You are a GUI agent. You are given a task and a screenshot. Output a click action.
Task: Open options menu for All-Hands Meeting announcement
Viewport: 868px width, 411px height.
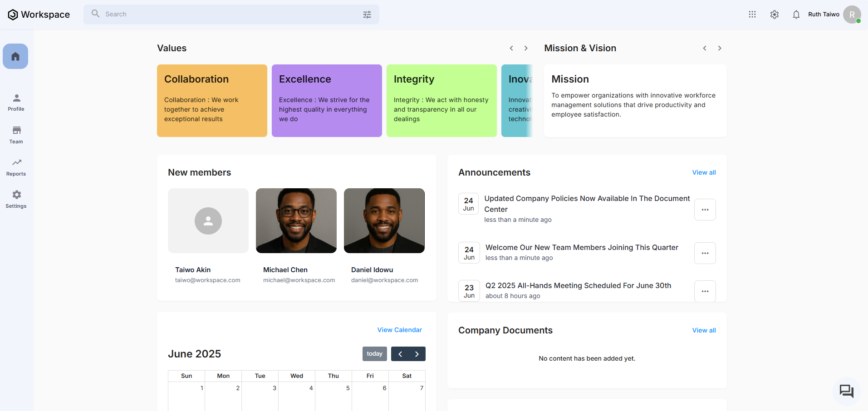(x=705, y=291)
